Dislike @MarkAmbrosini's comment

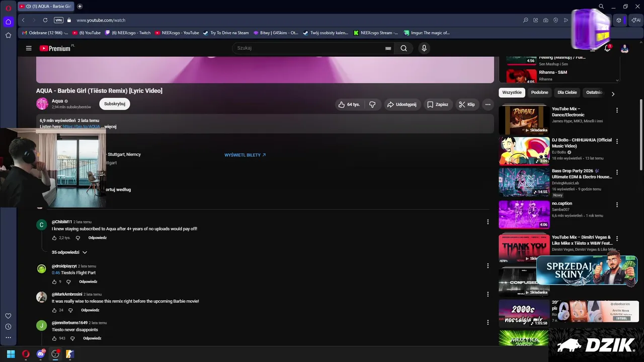click(x=70, y=310)
